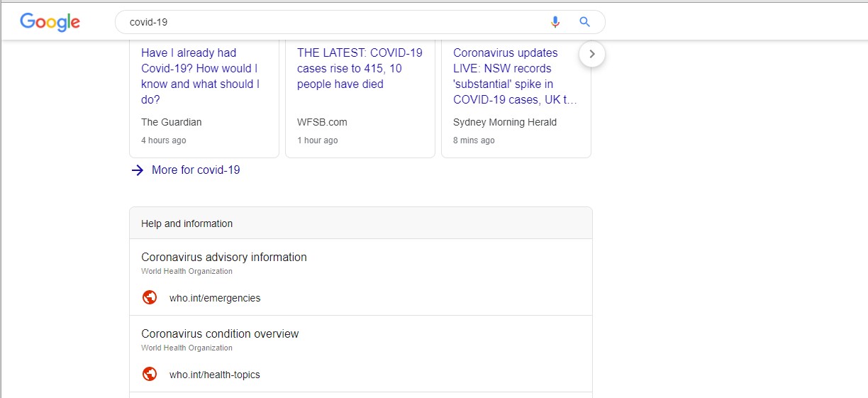Open 'Coronavirus updates LIVE: NSW records' article

(x=515, y=76)
